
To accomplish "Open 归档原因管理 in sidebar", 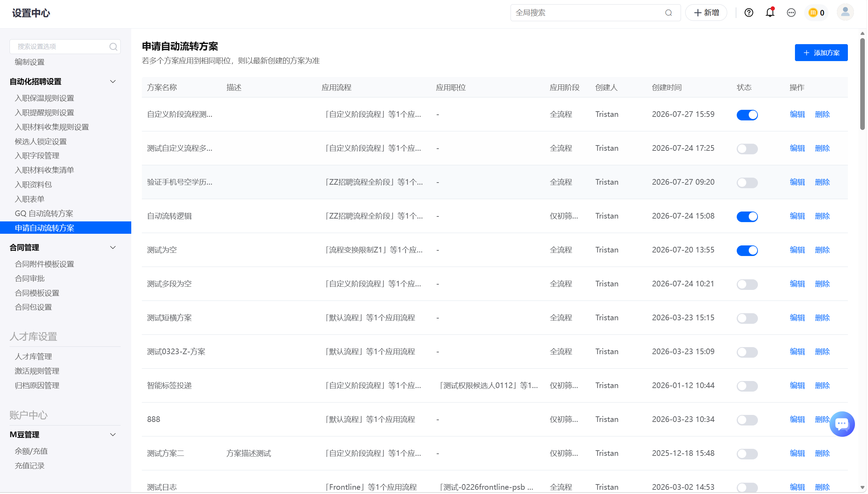I will point(37,386).
